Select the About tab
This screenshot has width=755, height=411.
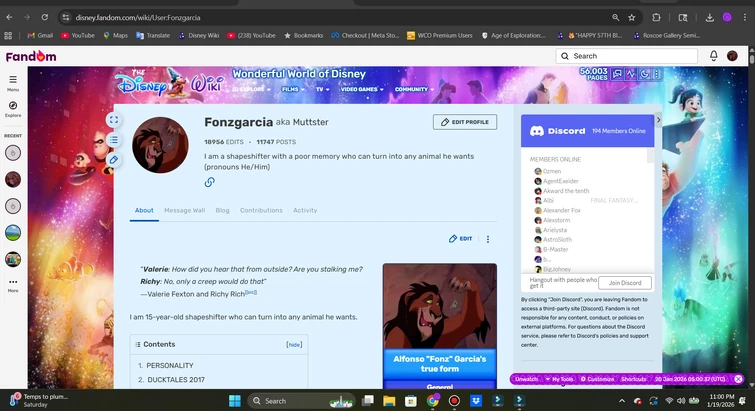coord(144,210)
